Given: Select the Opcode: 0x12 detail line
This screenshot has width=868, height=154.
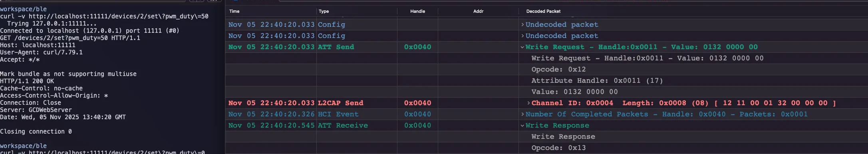Looking at the screenshot, I should pyautogui.click(x=558, y=69).
